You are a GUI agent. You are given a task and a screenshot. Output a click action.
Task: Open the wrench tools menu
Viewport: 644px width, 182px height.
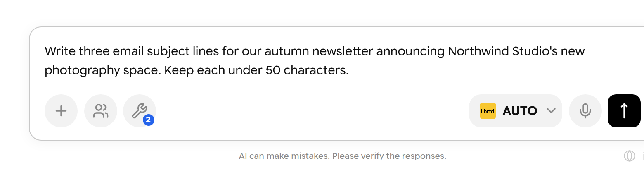click(140, 111)
